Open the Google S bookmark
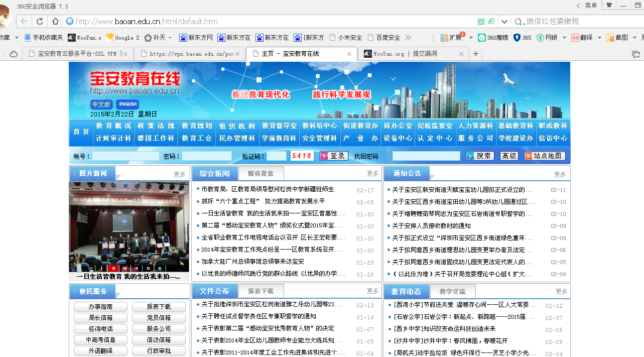 pyautogui.click(x=122, y=38)
